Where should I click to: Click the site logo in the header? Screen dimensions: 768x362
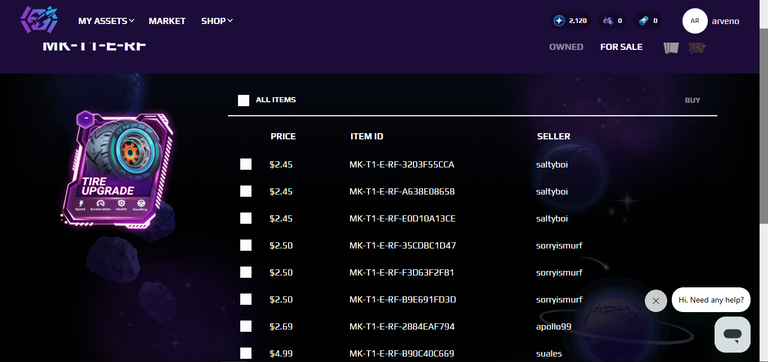39,20
